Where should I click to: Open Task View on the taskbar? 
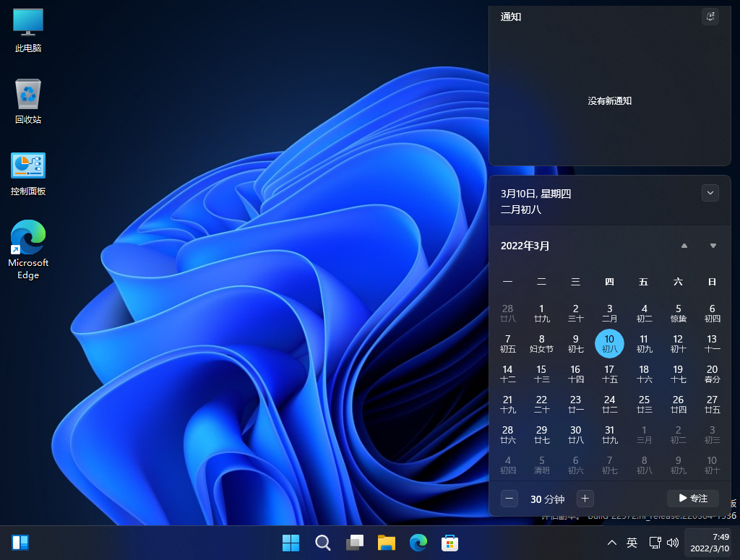354,542
